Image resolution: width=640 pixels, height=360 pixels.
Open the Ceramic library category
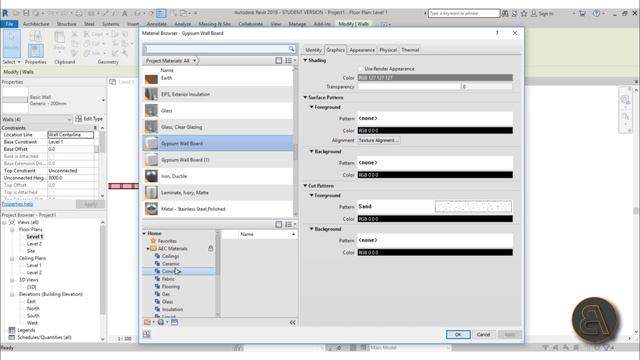click(x=170, y=264)
